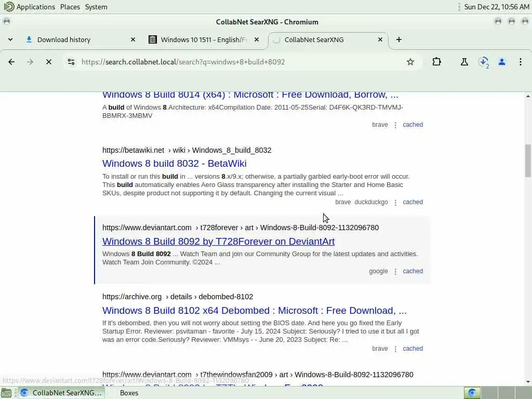
Task: Close the Download history tab
Action: (x=133, y=39)
